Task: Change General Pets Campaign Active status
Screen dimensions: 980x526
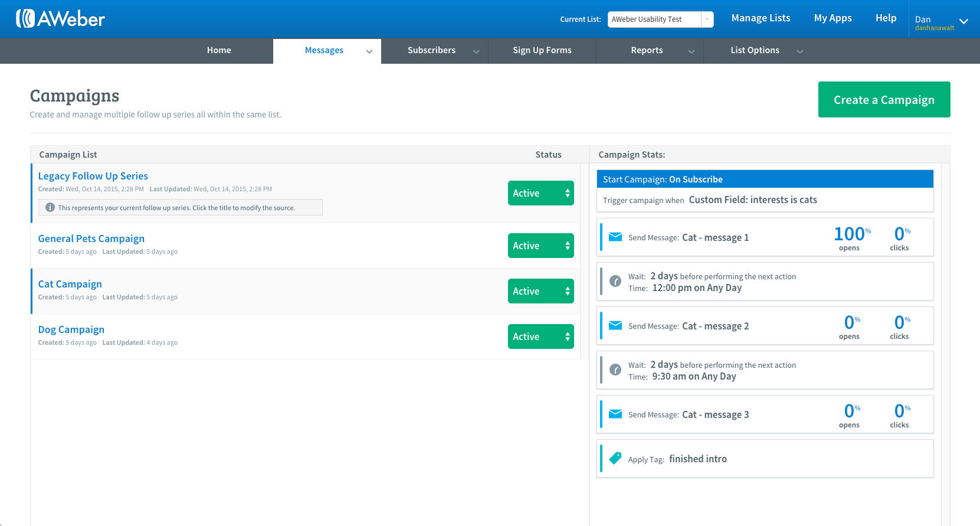Action: [540, 246]
